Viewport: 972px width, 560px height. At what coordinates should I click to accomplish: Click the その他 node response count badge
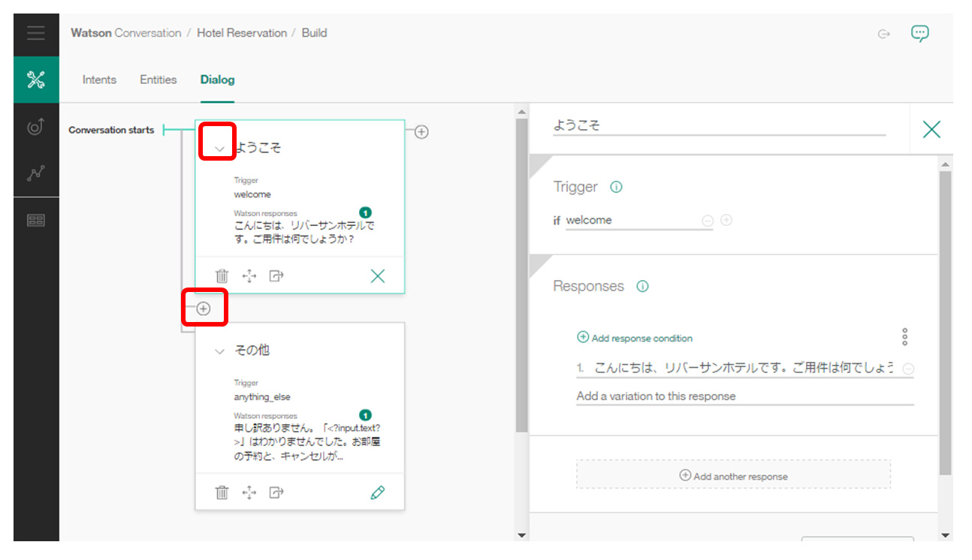click(366, 415)
